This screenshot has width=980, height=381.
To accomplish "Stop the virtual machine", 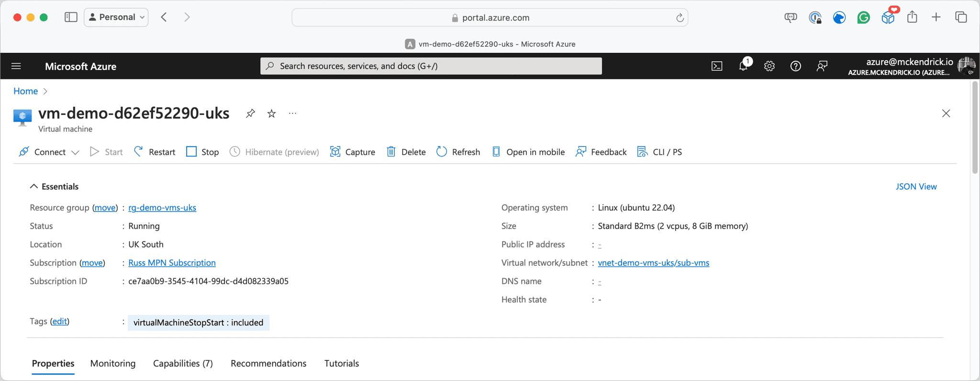I will pyautogui.click(x=202, y=152).
